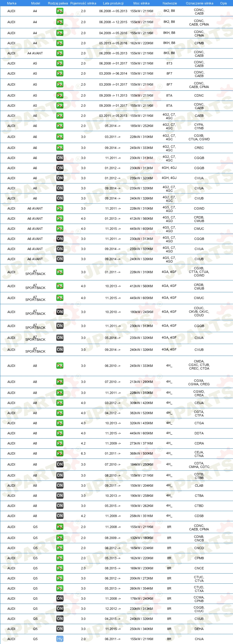Click the '06.2010 ->' production date cell
This screenshot has height=644, width=233.
113,366
